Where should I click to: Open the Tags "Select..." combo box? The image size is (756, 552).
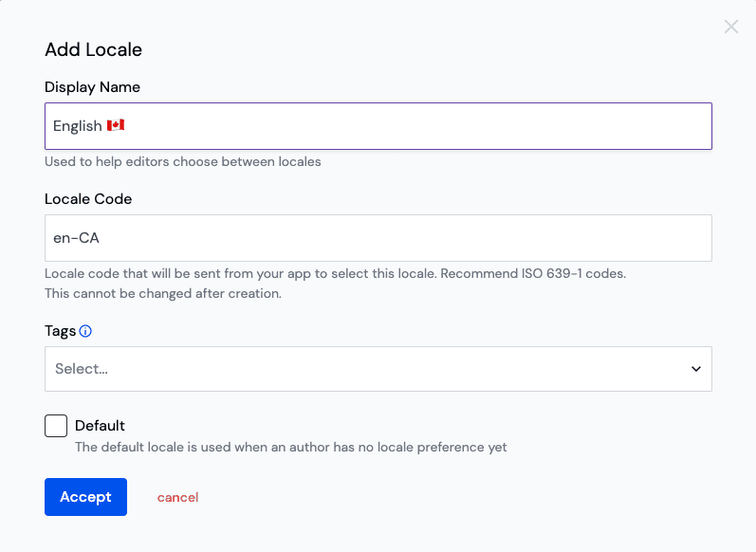[360, 369]
